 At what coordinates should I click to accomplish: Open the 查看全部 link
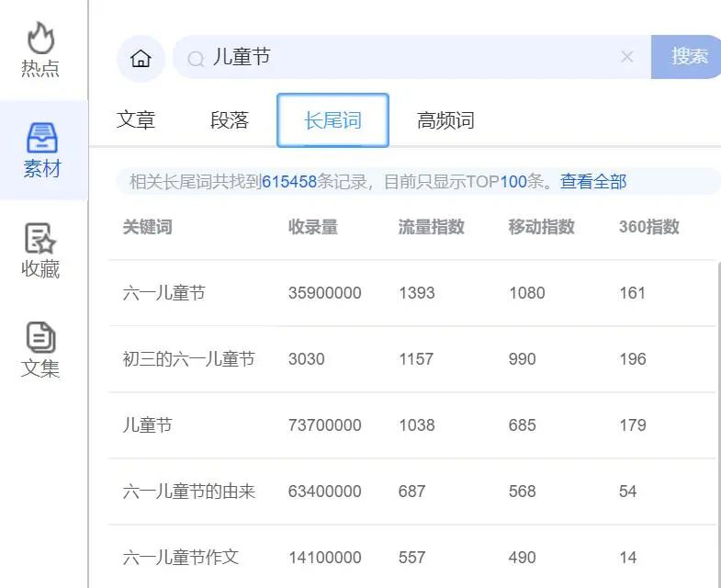pos(593,182)
